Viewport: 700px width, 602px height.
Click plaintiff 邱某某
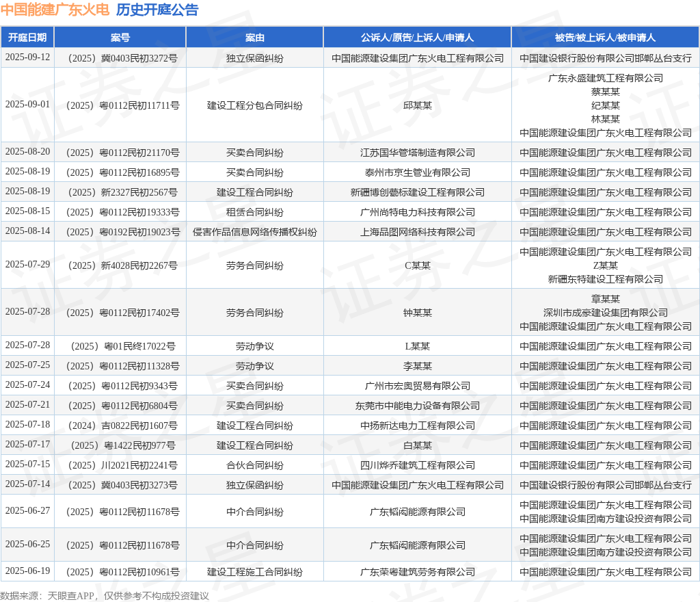tap(418, 105)
